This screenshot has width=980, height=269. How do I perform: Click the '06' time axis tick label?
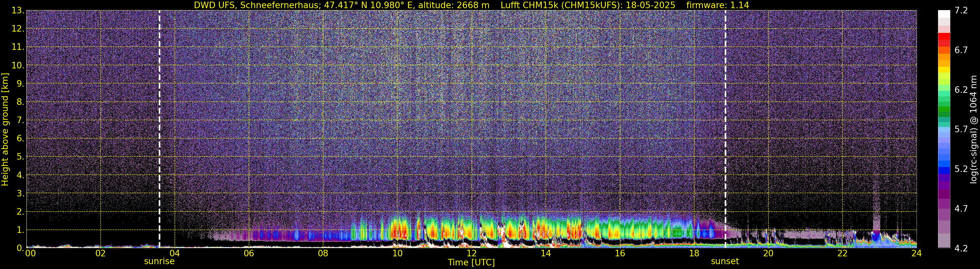pos(249,254)
